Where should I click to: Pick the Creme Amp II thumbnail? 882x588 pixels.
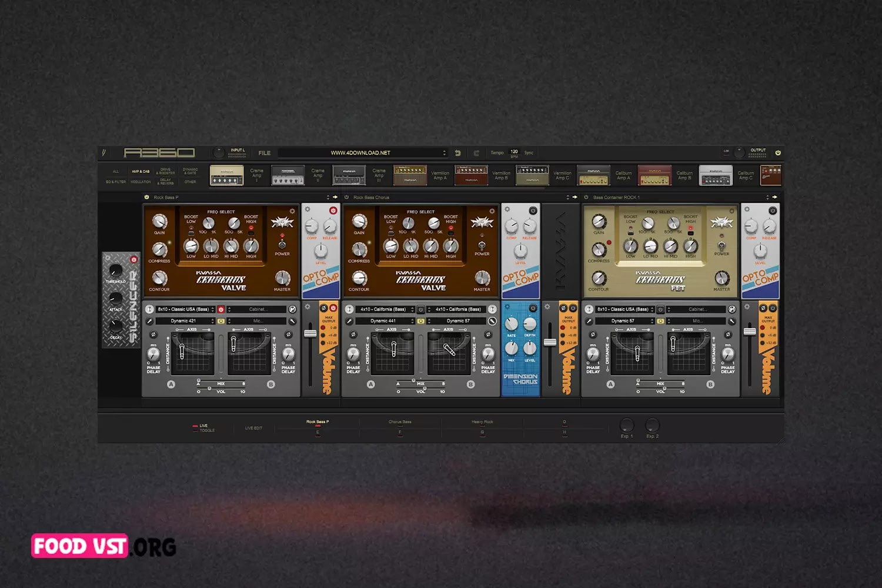coord(288,176)
